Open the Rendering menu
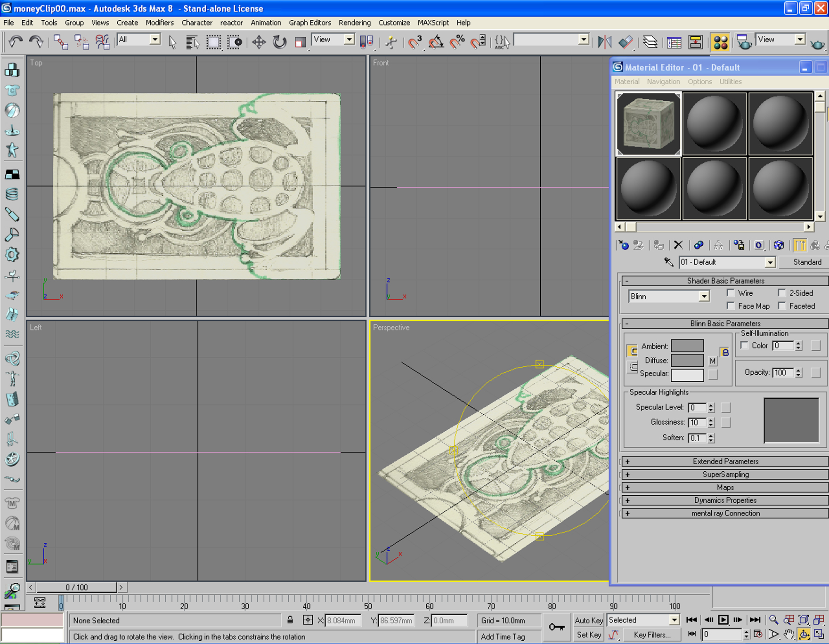The height and width of the screenshot is (644, 829). tap(354, 23)
